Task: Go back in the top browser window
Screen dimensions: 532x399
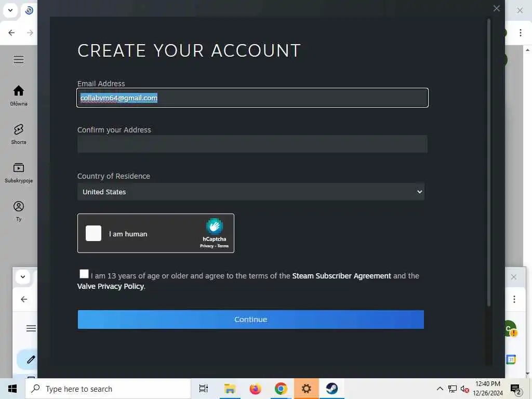Action: click(11, 33)
